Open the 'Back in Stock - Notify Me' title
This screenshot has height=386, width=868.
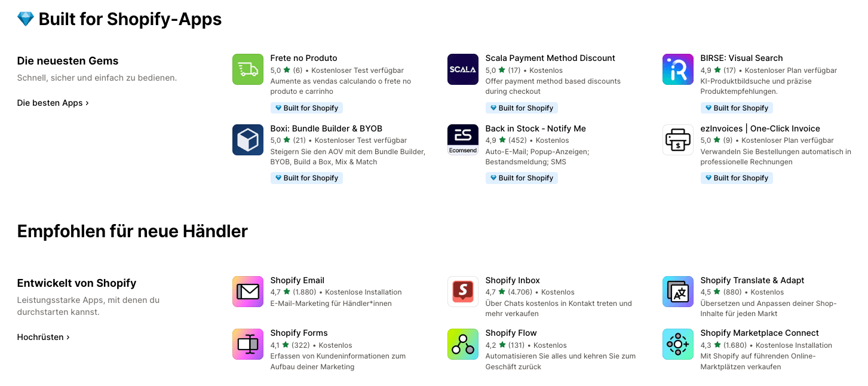pyautogui.click(x=536, y=128)
